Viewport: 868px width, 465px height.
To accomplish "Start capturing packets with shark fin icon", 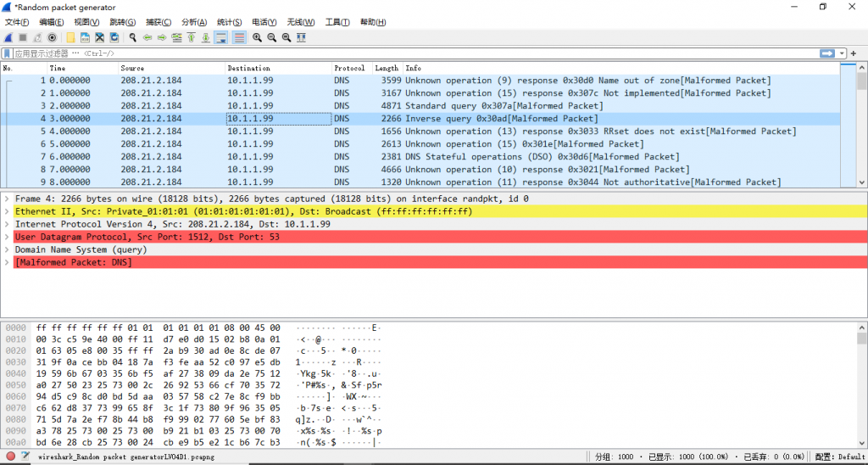I will click(8, 37).
